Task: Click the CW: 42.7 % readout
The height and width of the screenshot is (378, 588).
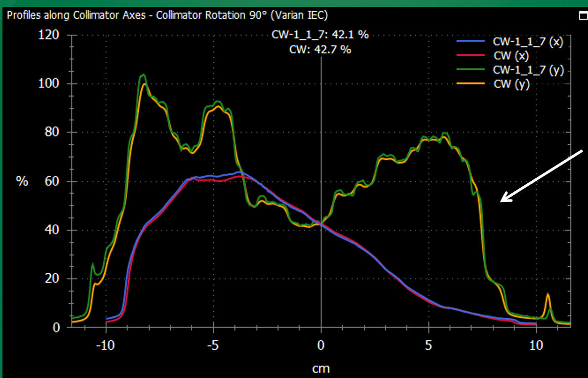Action: 321,49
